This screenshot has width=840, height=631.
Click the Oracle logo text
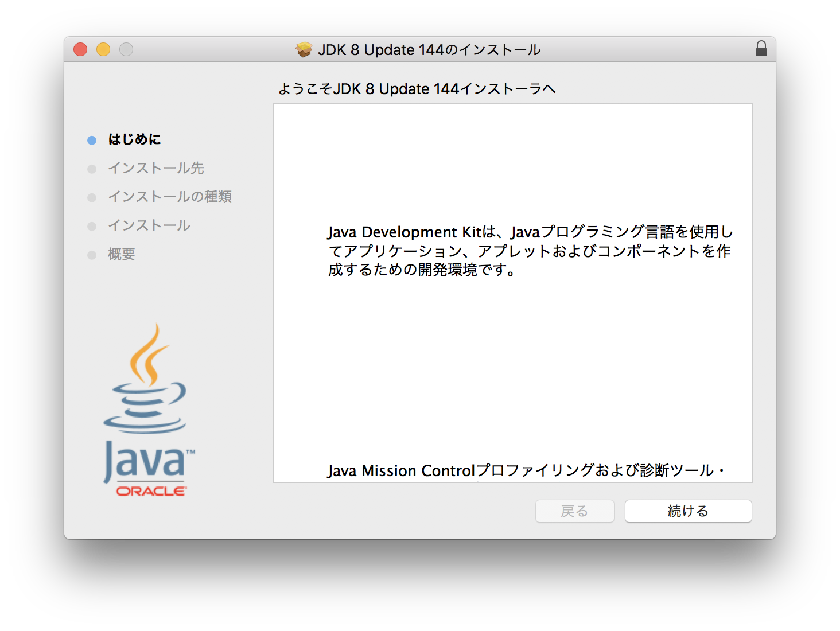[150, 490]
